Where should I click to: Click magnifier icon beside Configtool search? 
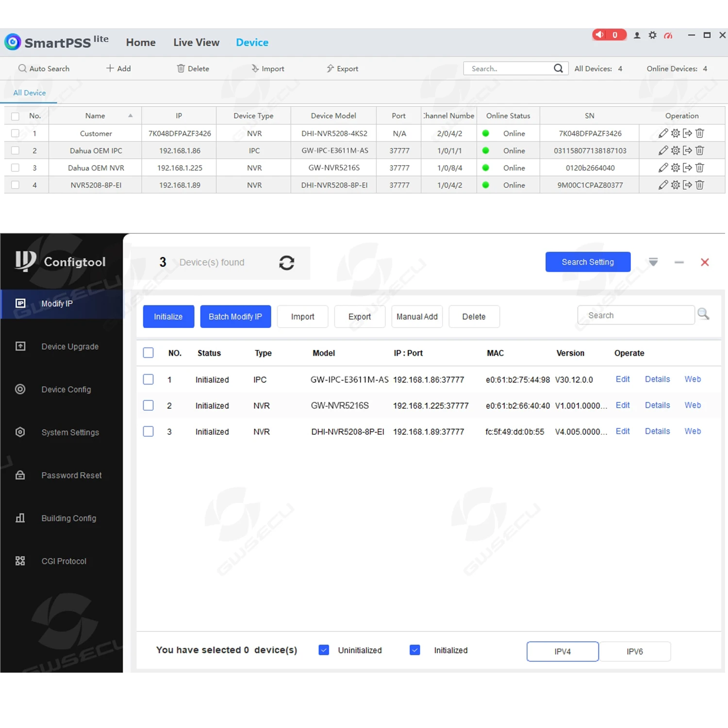(703, 314)
